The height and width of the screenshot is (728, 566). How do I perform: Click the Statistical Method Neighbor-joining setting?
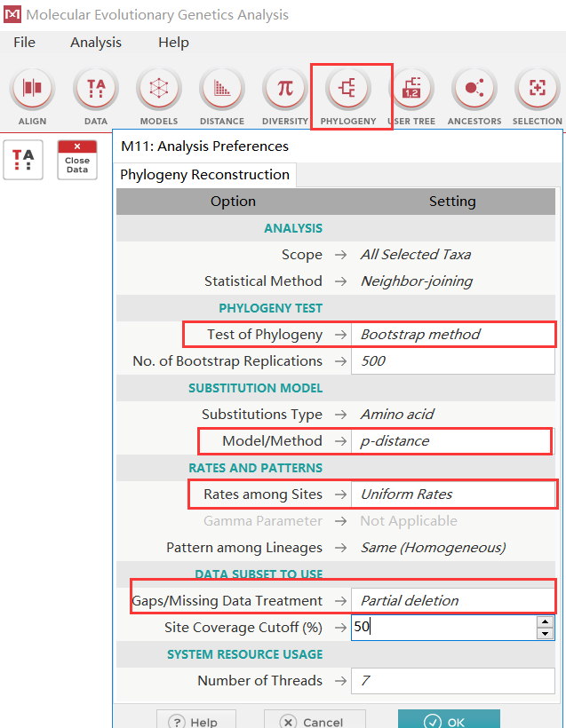pos(417,281)
